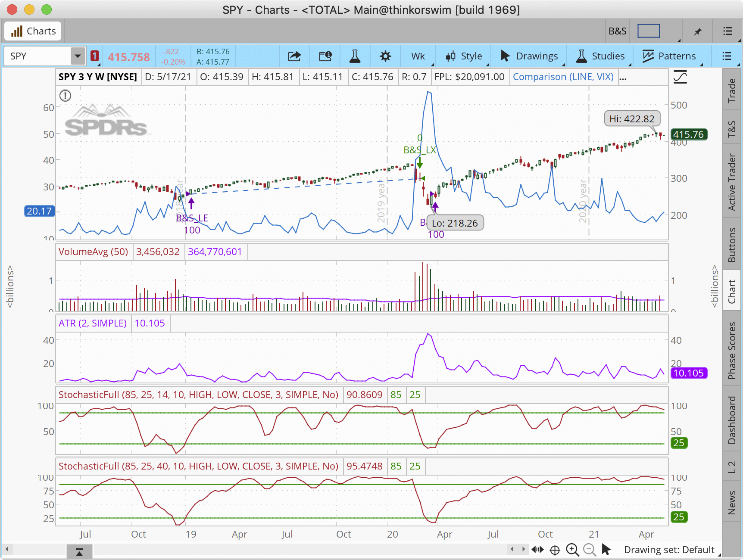Image resolution: width=743 pixels, height=560 pixels.
Task: Open the Drawing set: Default menu
Action: point(669,550)
